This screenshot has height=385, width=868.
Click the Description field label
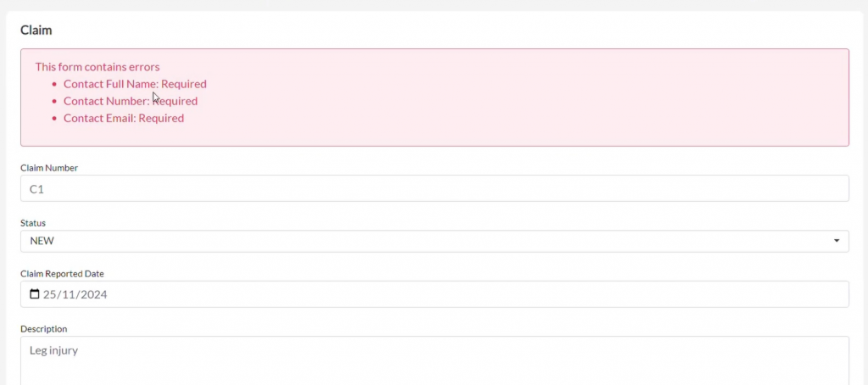click(43, 329)
